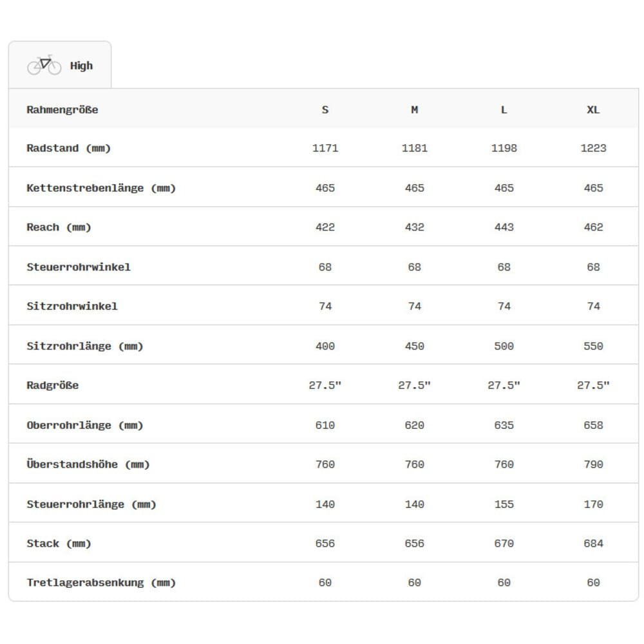
Task: Click the Stack (mm) row label
Action: click(59, 544)
